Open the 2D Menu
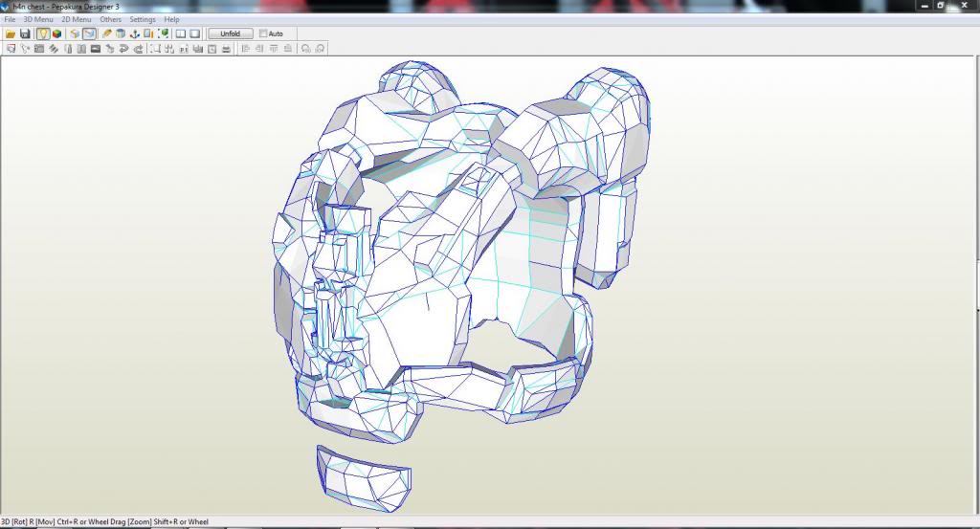Screen dimensions: 980x529 click(77, 19)
